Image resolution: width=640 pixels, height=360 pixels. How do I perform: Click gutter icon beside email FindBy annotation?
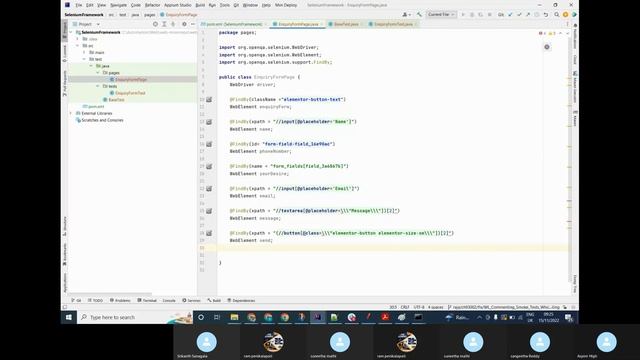pyautogui.click(x=209, y=189)
